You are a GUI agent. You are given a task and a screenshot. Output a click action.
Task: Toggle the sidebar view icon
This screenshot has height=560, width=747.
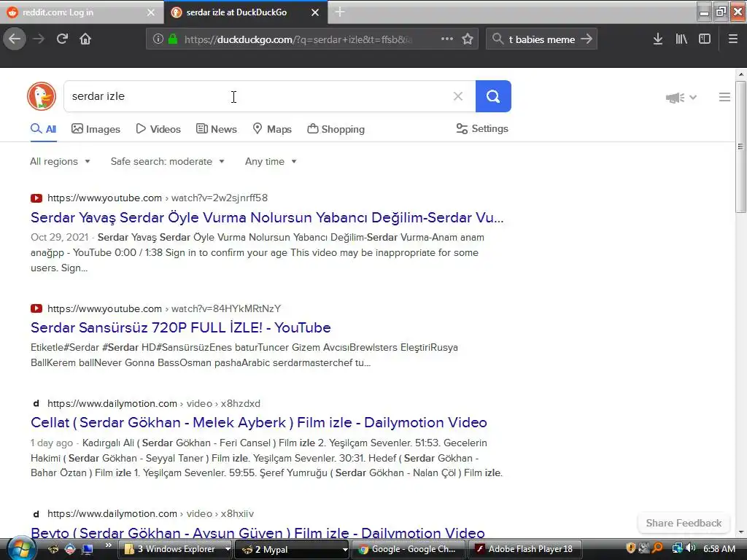[x=705, y=39]
